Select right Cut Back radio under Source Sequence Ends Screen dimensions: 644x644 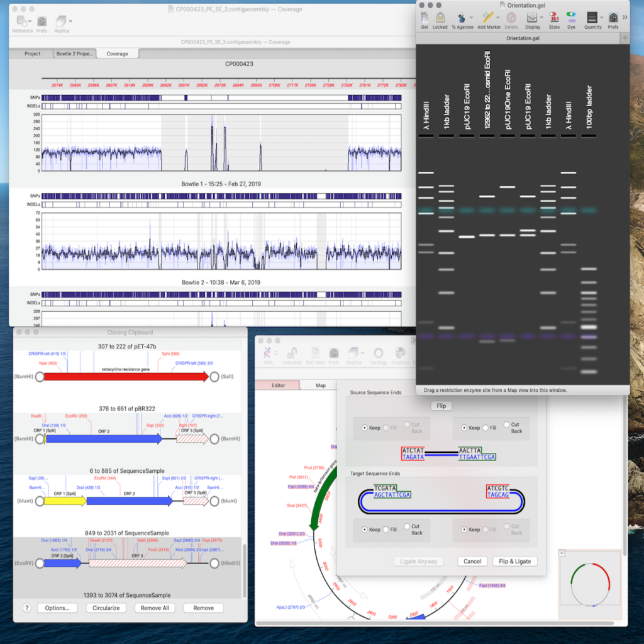(506, 425)
